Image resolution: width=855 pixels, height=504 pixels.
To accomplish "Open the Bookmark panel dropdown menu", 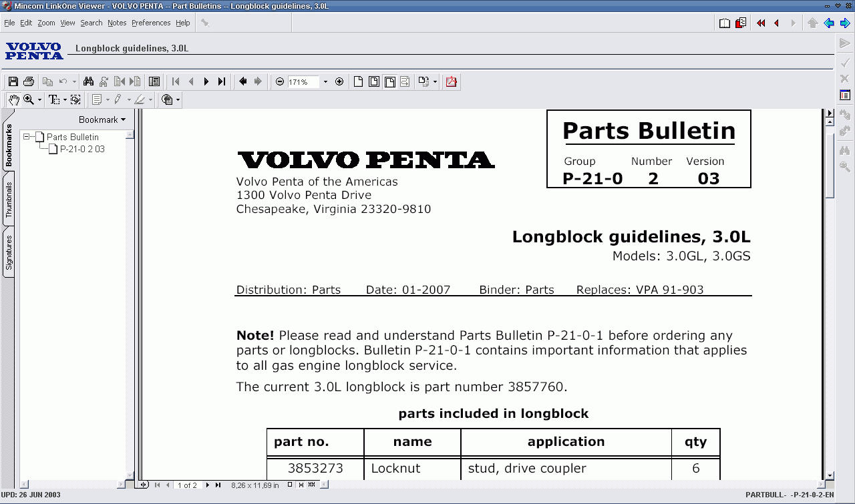I will (102, 119).
